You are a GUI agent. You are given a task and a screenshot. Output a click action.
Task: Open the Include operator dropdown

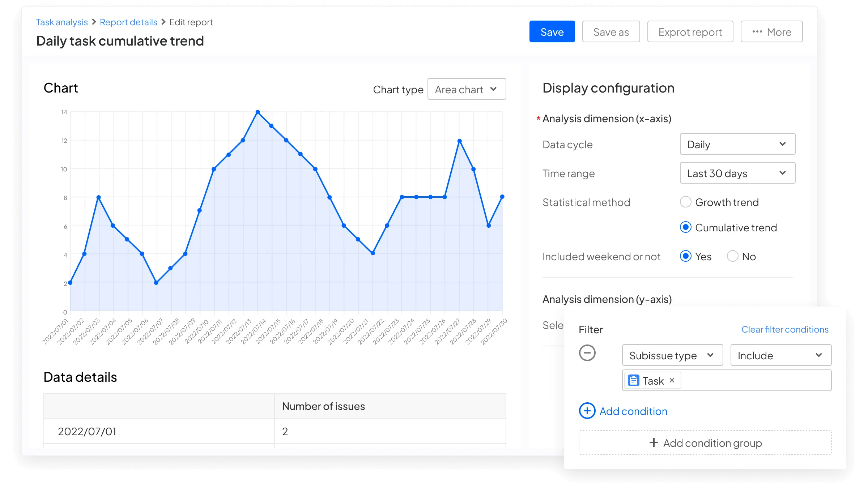pos(781,355)
